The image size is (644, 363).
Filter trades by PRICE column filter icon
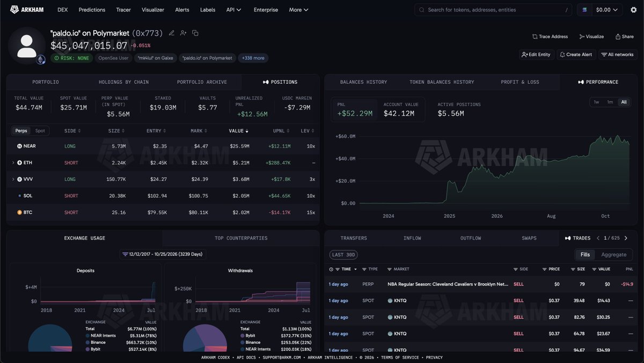[x=545, y=269]
